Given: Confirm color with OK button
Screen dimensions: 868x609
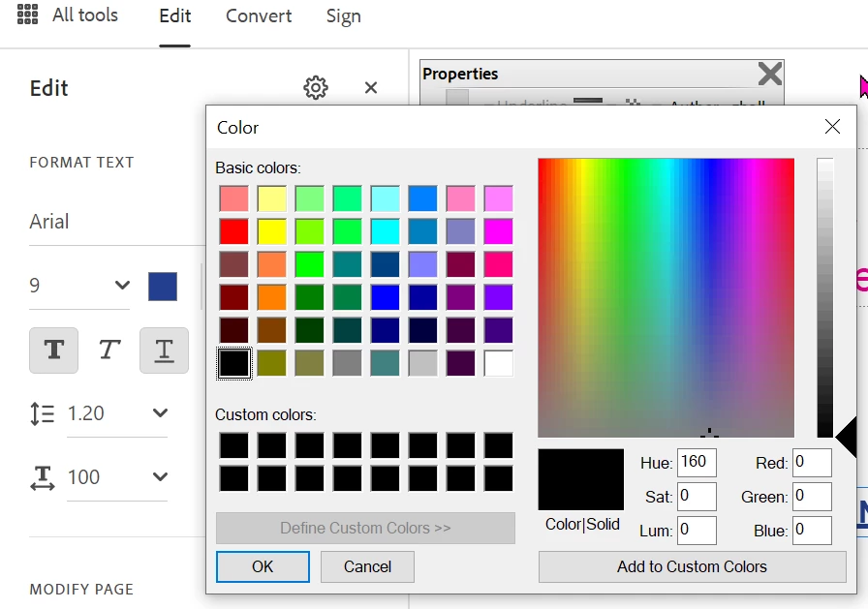Looking at the screenshot, I should click(x=263, y=566).
